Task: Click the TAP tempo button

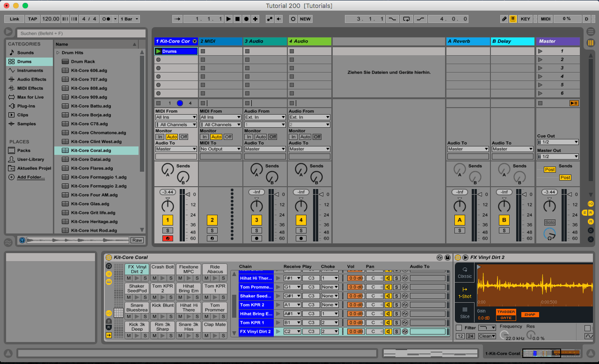Action: pyautogui.click(x=32, y=19)
